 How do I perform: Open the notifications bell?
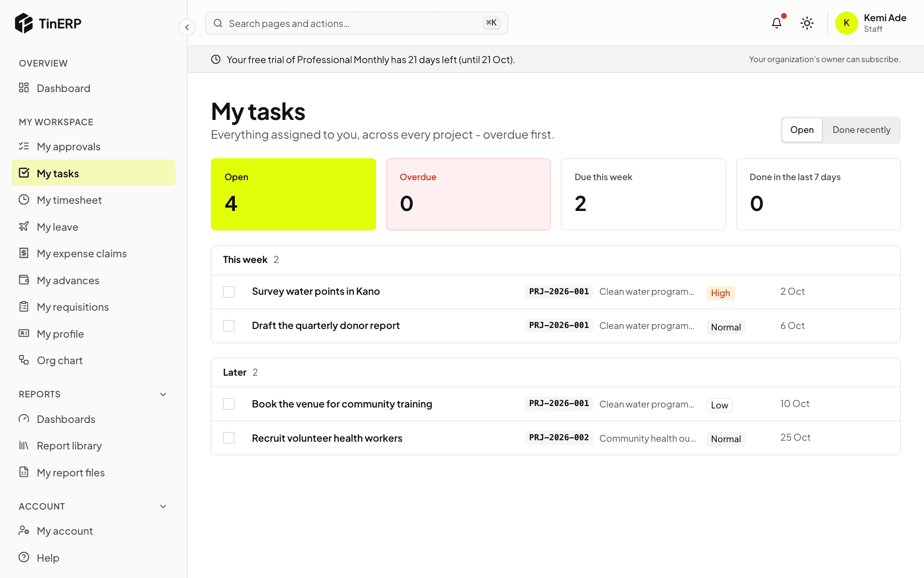tap(777, 23)
